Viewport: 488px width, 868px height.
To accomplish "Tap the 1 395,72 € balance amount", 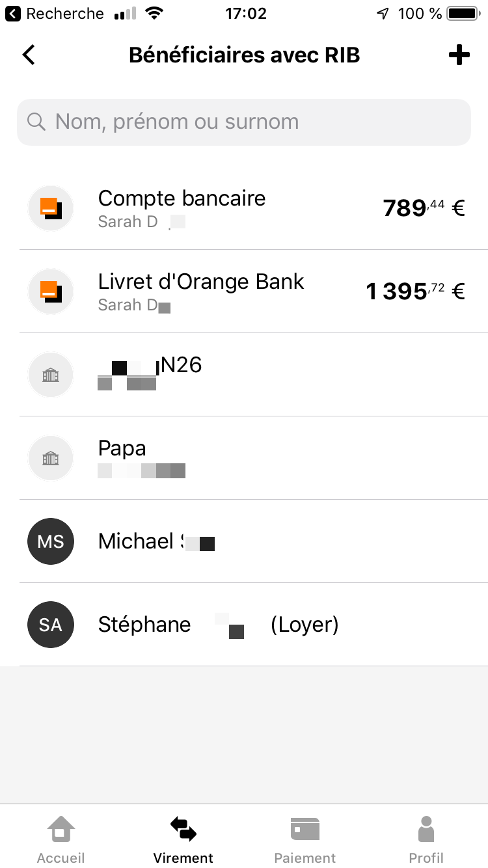I will point(415,292).
